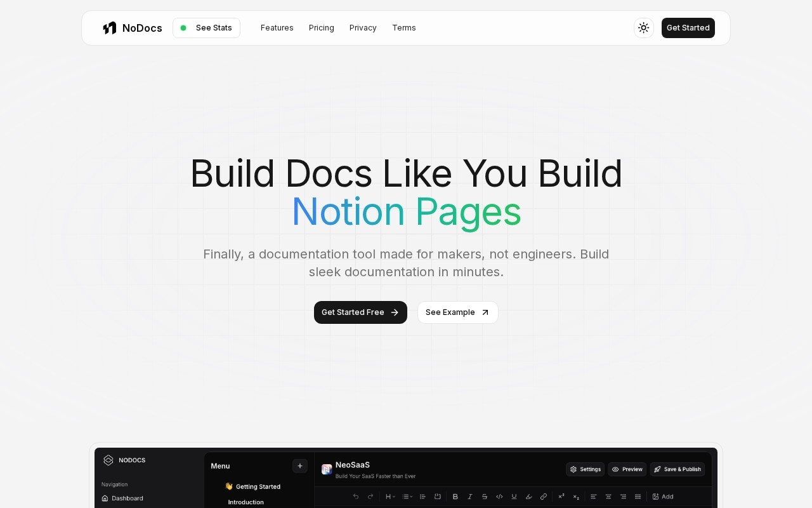Click the align left icon
This screenshot has width=812, height=508.
tap(594, 497)
